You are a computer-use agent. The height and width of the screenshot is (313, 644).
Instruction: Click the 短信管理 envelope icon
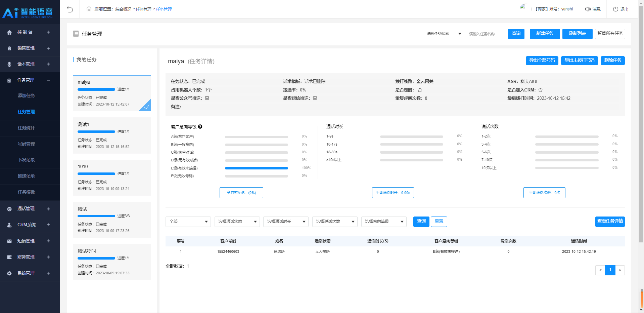[9, 241]
